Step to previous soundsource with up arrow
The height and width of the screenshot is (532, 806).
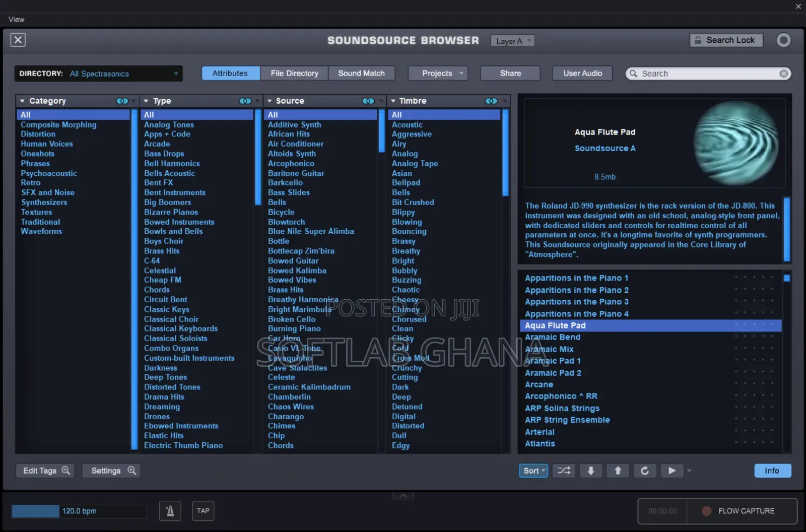coord(618,471)
